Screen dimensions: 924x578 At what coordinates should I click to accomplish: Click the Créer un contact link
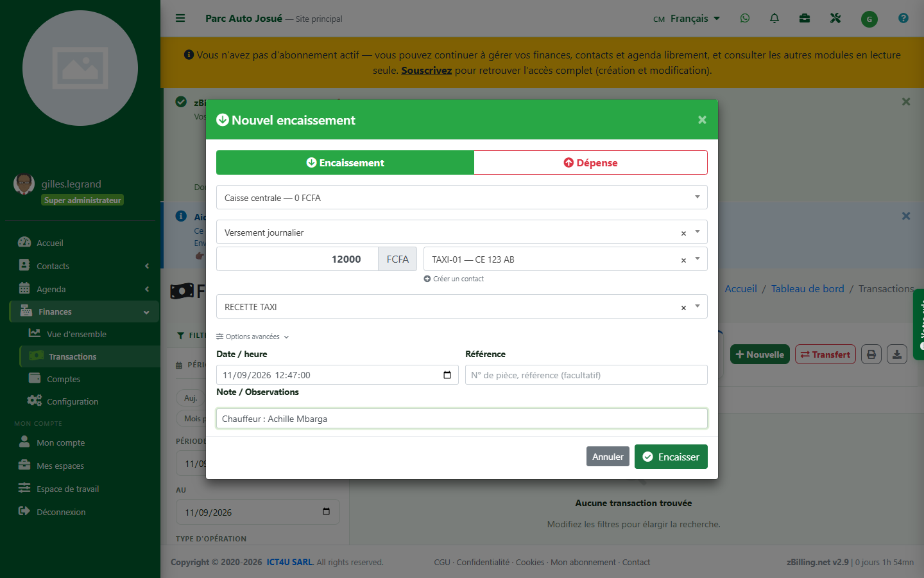pyautogui.click(x=454, y=279)
